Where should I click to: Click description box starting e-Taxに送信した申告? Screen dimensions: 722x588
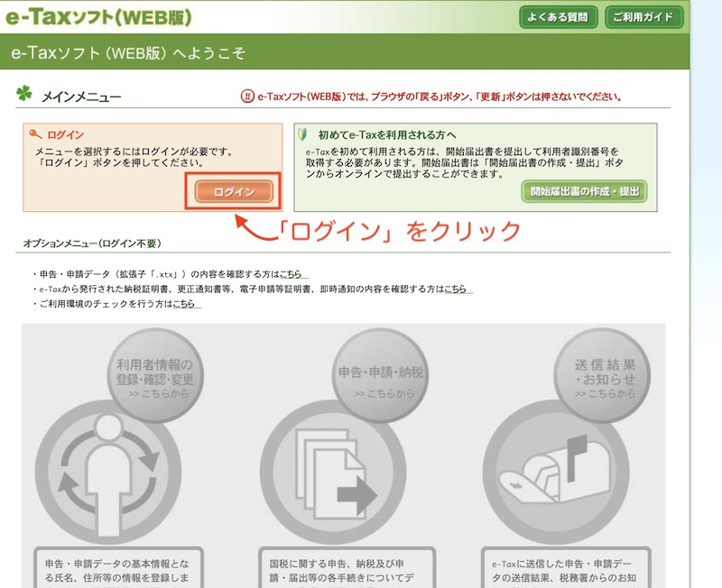click(566, 568)
